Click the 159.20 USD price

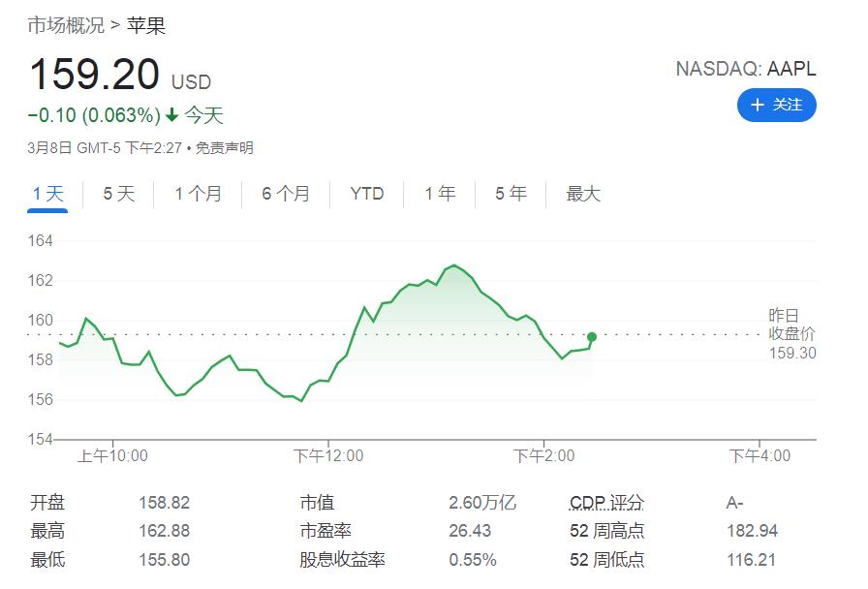[95, 76]
